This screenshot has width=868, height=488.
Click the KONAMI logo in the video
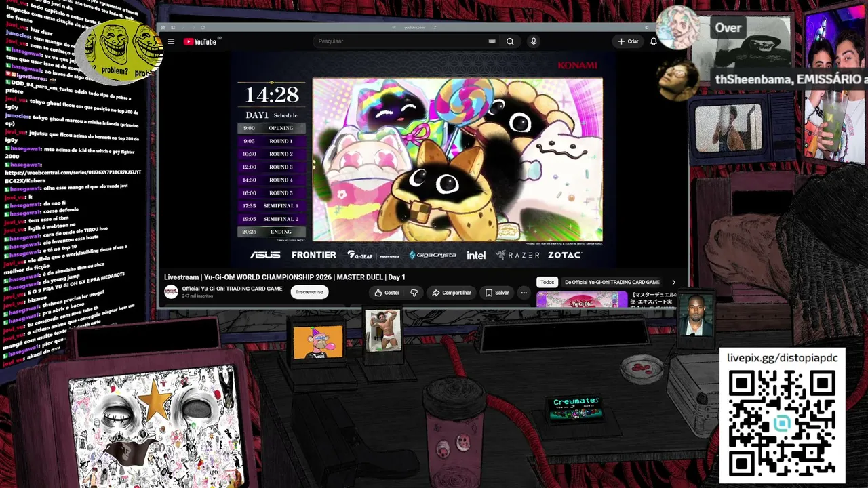click(577, 65)
